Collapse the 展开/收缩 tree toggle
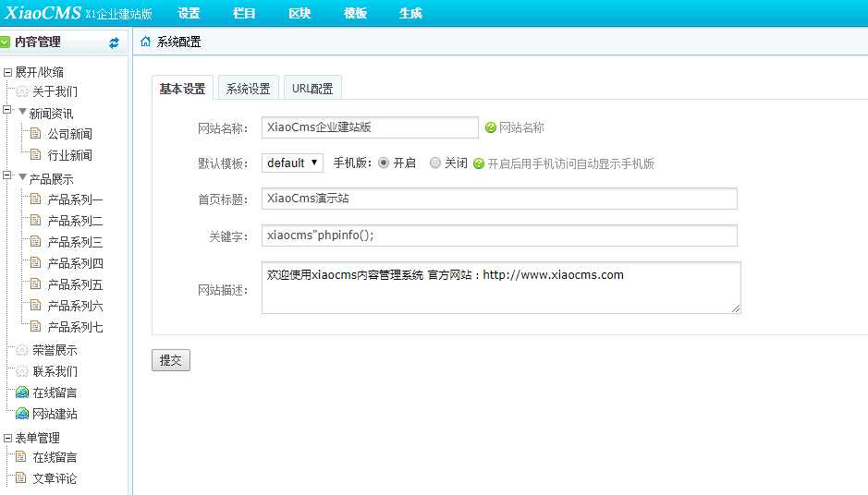Image resolution: width=868 pixels, height=495 pixels. click(x=7, y=72)
